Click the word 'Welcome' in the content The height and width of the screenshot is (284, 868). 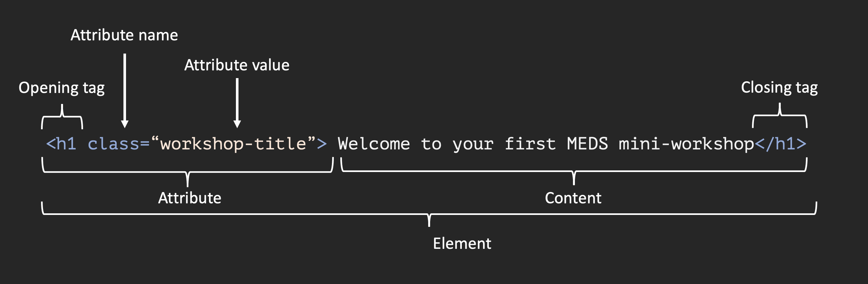click(x=374, y=144)
